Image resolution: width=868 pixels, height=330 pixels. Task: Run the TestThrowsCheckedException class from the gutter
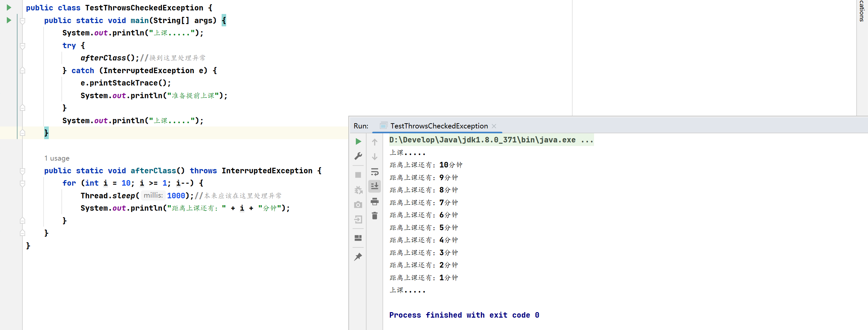tap(9, 7)
